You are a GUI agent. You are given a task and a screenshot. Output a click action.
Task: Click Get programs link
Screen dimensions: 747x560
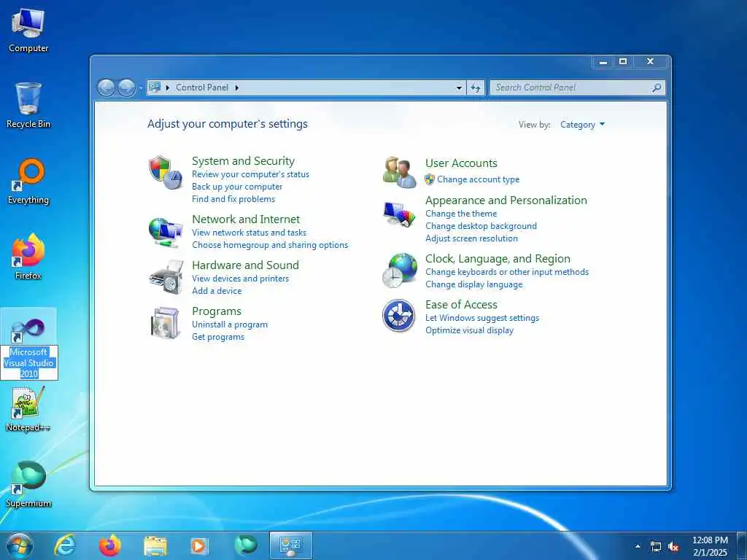pos(218,337)
